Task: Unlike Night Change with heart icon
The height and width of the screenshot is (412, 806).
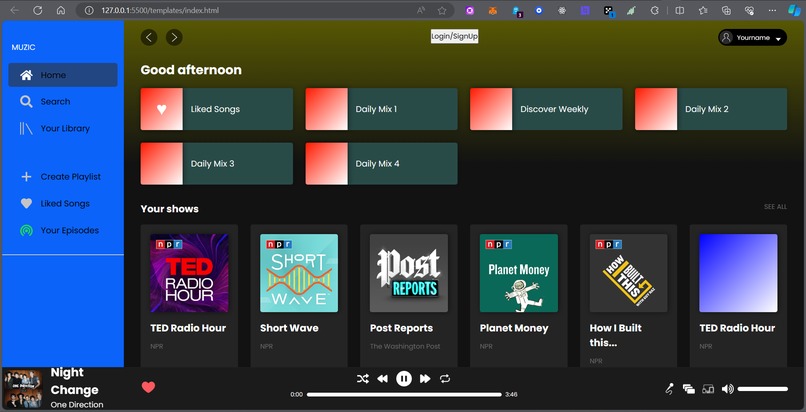Action: (x=148, y=387)
